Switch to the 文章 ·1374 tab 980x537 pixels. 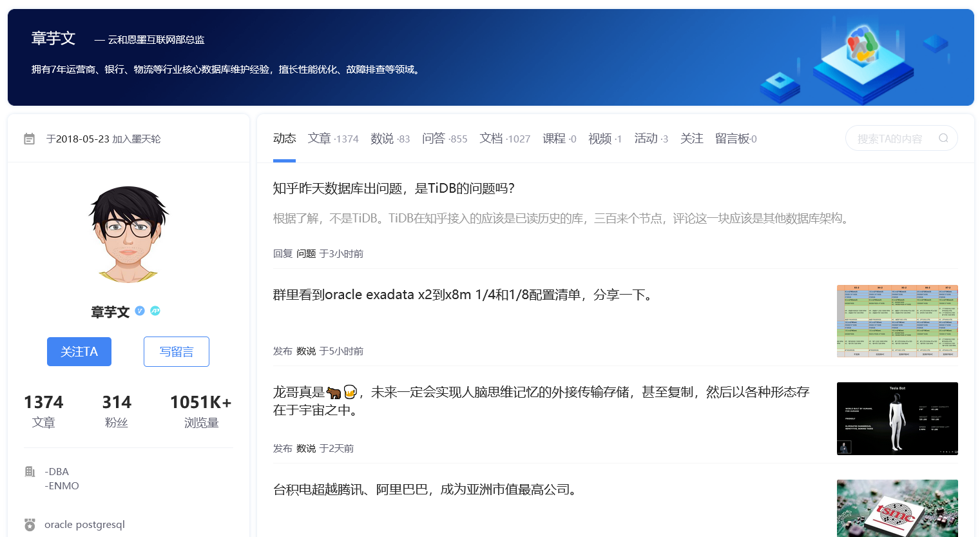tap(333, 138)
